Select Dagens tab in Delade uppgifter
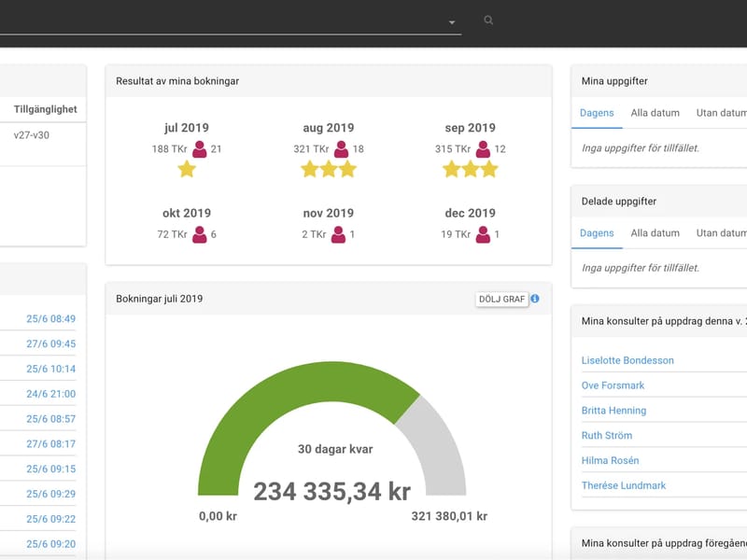This screenshot has height=560, width=747. [x=597, y=232]
